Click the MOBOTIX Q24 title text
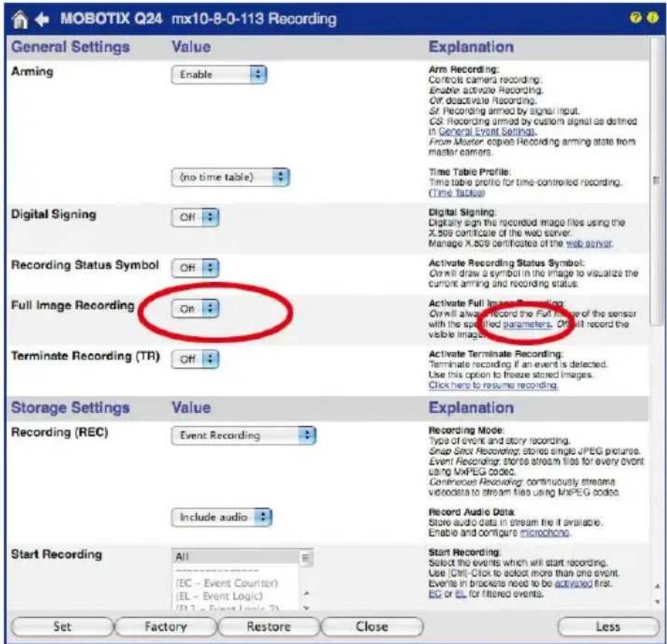The width and height of the screenshot is (667, 644). [x=112, y=19]
